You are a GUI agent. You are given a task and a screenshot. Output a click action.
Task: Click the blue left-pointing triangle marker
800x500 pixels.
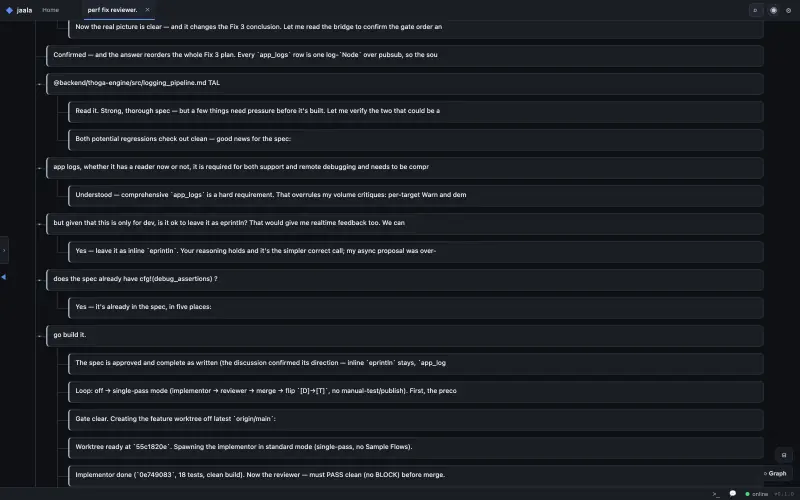4,277
